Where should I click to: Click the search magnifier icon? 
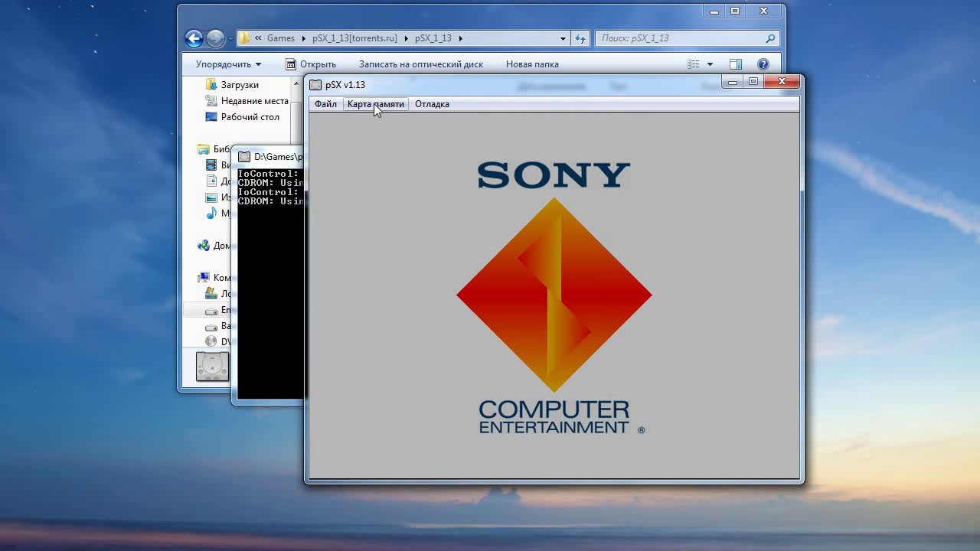click(x=770, y=38)
